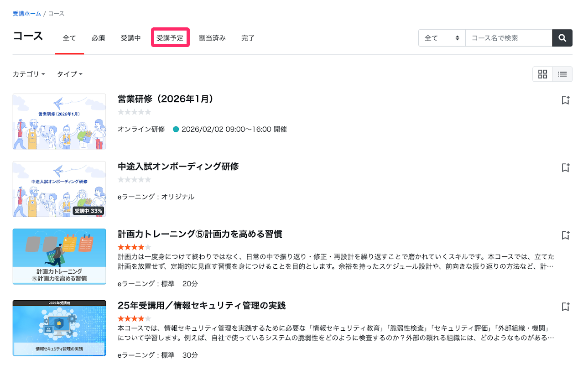Open the 全て search scope dropdown
The width and height of the screenshot is (588, 370).
click(442, 38)
